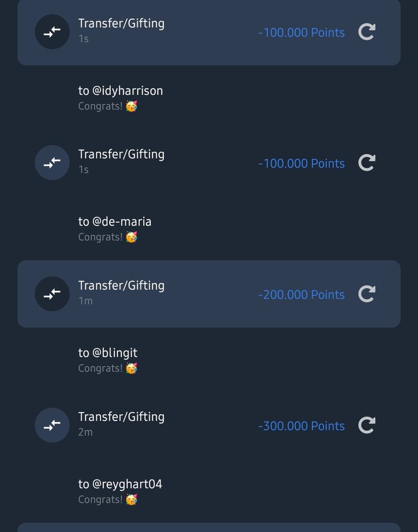Select the -300.000 Points amount
418x532 pixels.
[302, 426]
